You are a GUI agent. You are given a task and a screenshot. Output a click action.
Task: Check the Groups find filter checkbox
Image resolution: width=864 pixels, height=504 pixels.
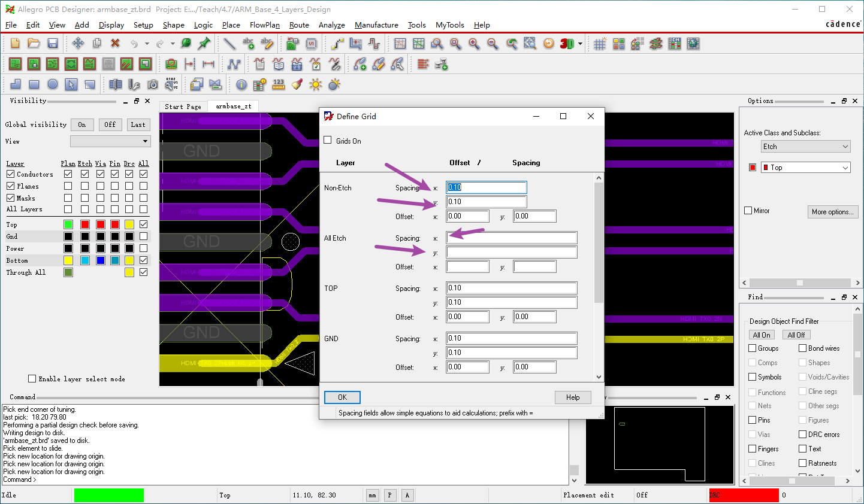point(753,348)
